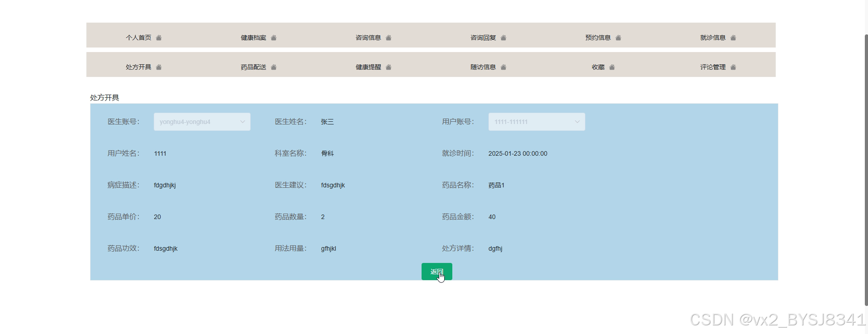Click the green 返回 button
Viewport: 868px width, 334px height.
pos(437,272)
